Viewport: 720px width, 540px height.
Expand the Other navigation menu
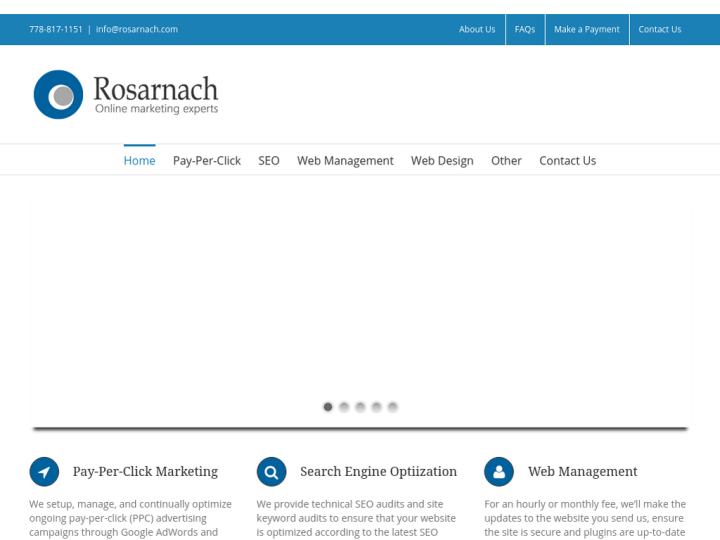506,160
